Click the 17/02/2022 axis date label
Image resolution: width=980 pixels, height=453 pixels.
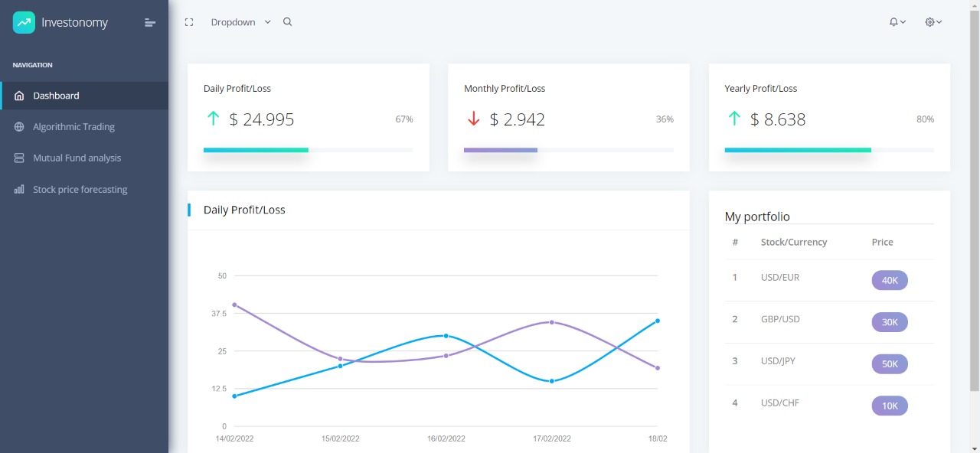552,438
